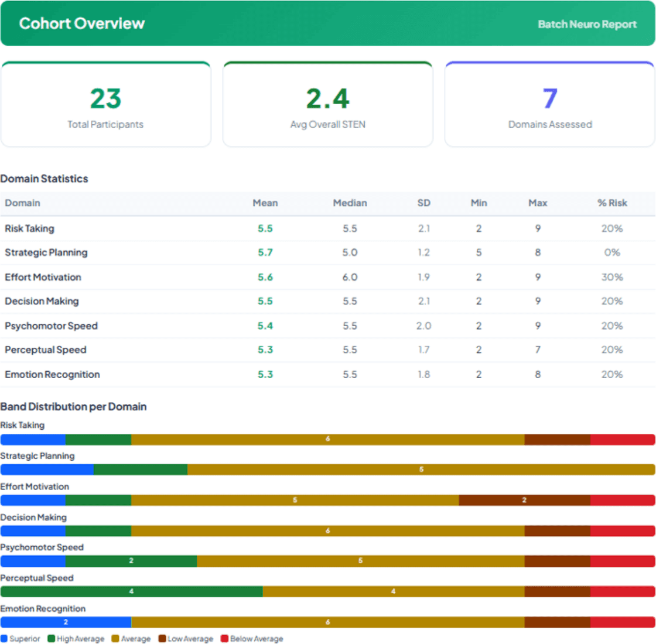This screenshot has width=656, height=644.
Task: Click the Band Distribution per Domain heading
Action: [x=73, y=406]
